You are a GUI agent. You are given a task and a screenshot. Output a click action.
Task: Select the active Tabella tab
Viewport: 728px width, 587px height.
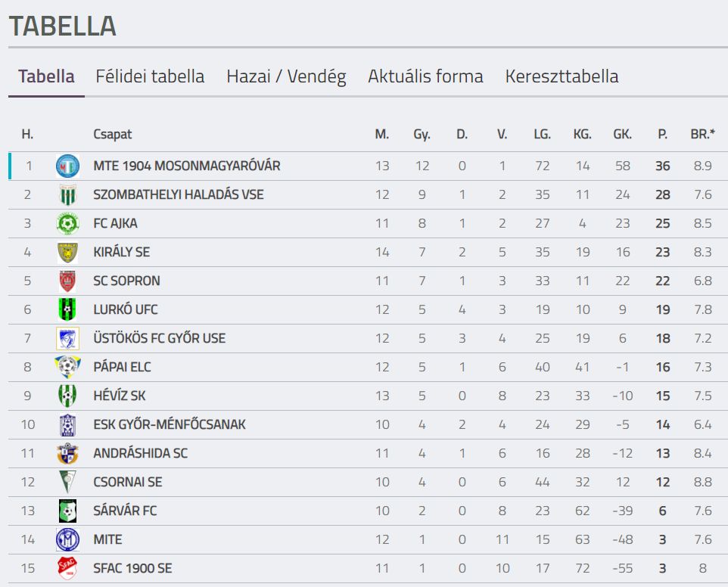tap(46, 76)
